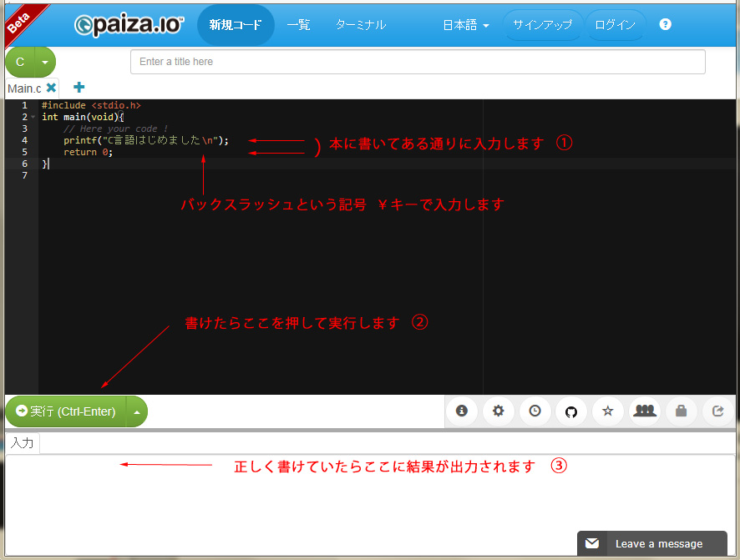
Task: Click line 4 printf code line
Action: (146, 140)
